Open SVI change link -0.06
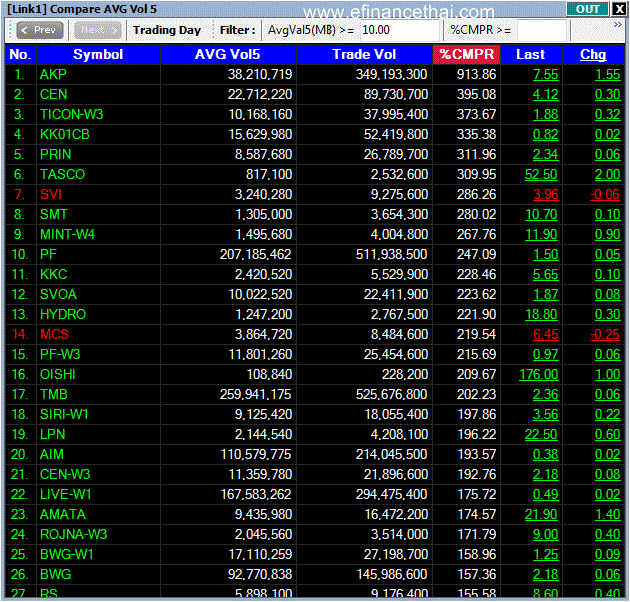 pyautogui.click(x=605, y=195)
